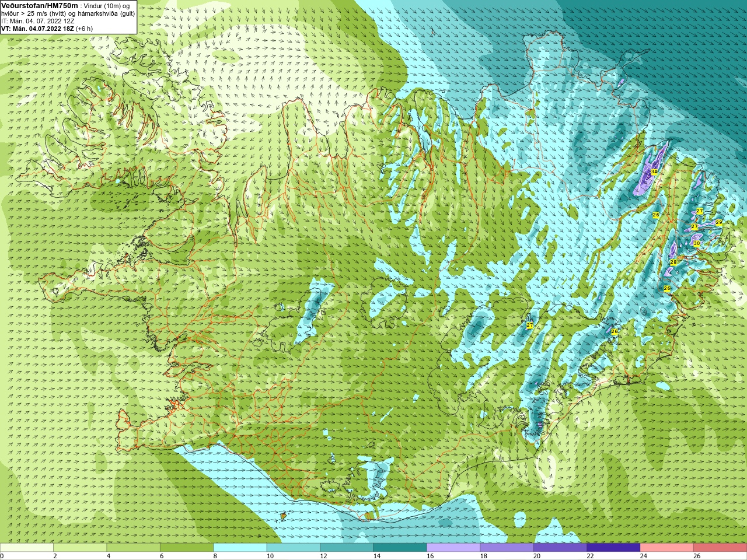Click the 'Vindur (10m) og' title text

[x=108, y=6]
